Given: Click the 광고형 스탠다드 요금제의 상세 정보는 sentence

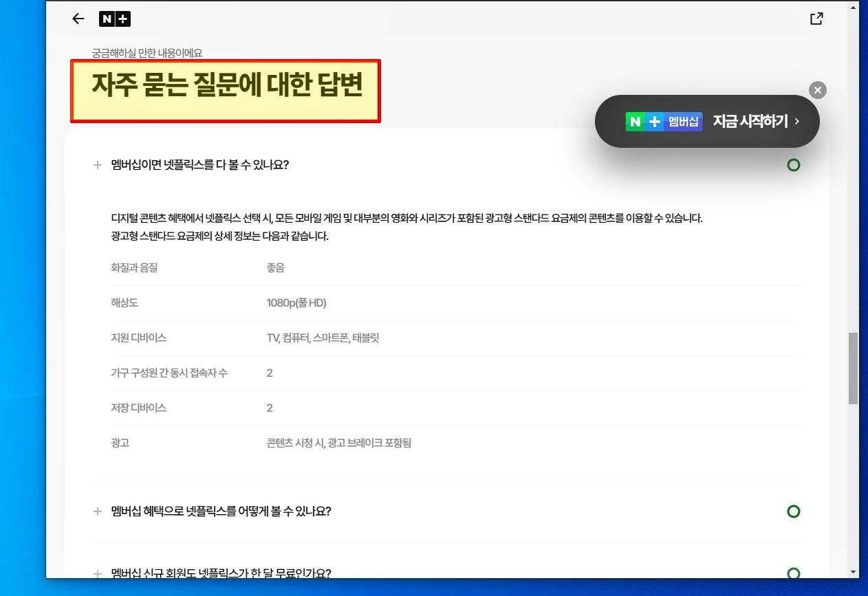Looking at the screenshot, I should coord(220,236).
